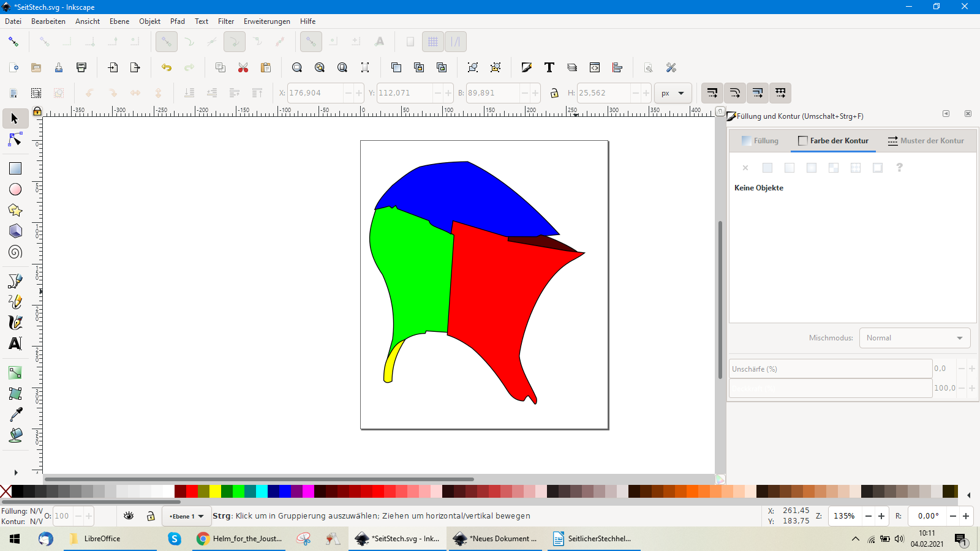This screenshot has height=551, width=980.
Task: Open the Pfad menu
Action: [x=178, y=21]
